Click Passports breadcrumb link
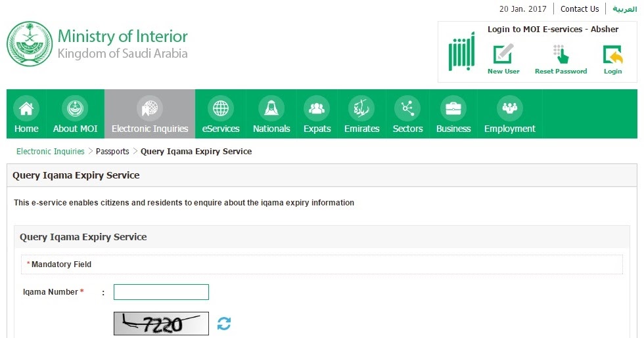 click(112, 152)
